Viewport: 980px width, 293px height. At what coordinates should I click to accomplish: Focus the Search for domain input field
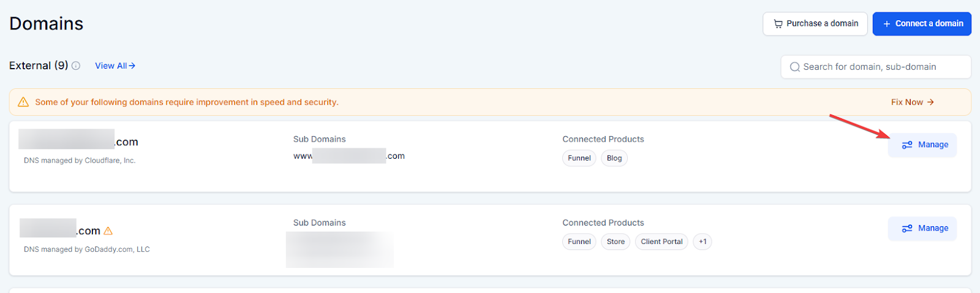click(x=882, y=67)
